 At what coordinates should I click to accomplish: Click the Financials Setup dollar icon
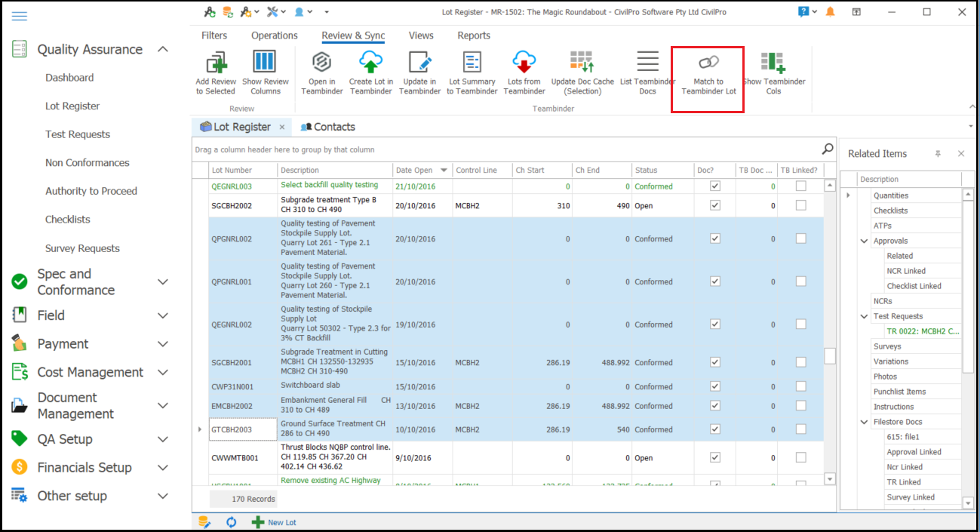click(x=20, y=467)
